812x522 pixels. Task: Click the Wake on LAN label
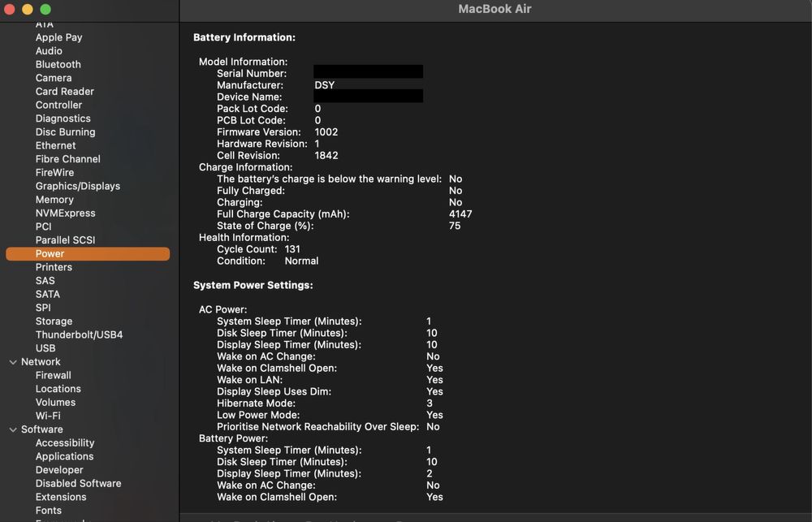pos(249,380)
